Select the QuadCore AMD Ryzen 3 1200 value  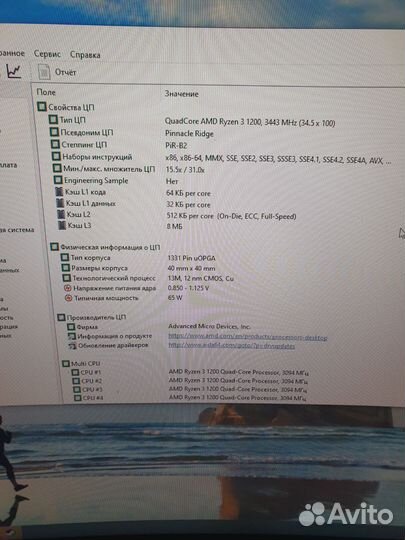click(250, 122)
